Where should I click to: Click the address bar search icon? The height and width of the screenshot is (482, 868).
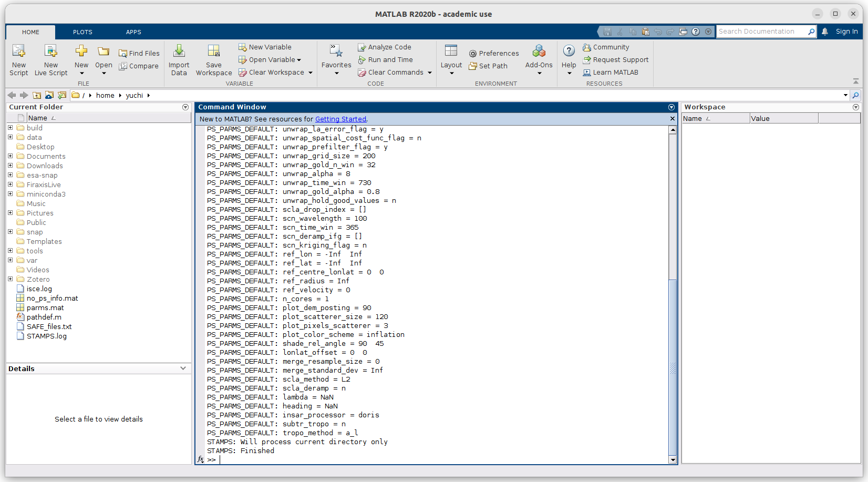[856, 95]
